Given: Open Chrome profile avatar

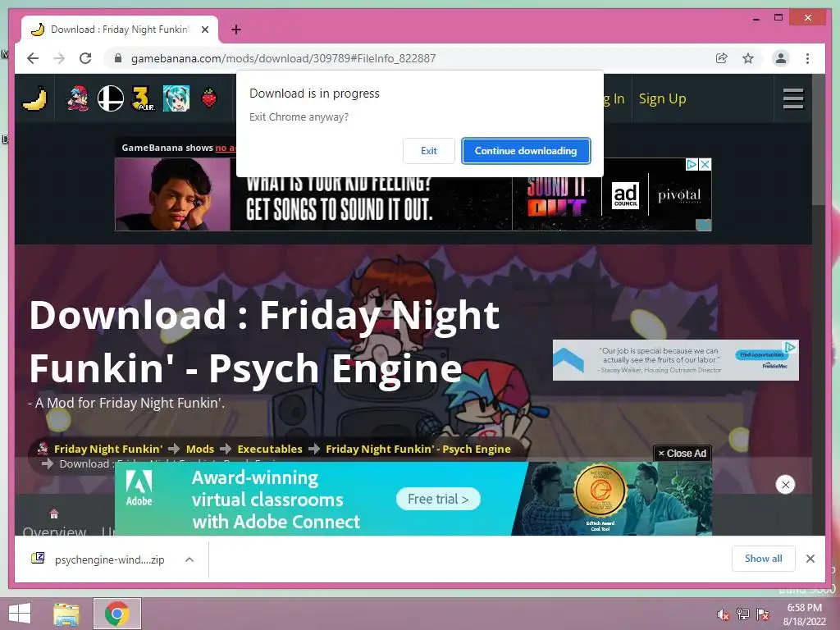Looking at the screenshot, I should [781, 58].
